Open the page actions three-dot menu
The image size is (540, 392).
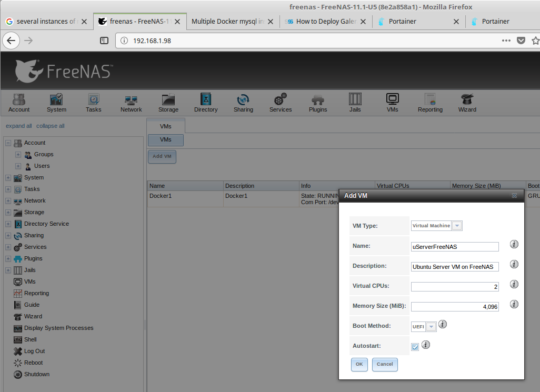coord(506,41)
